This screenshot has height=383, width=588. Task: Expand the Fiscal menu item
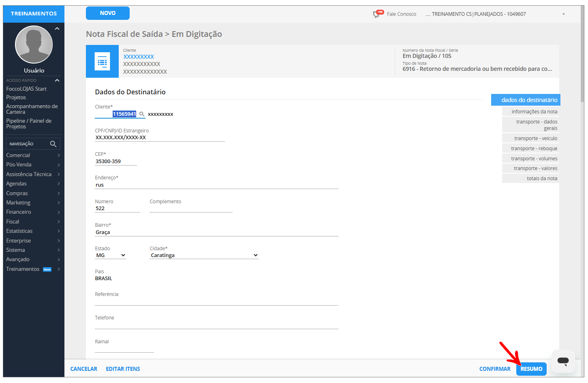pyautogui.click(x=33, y=222)
